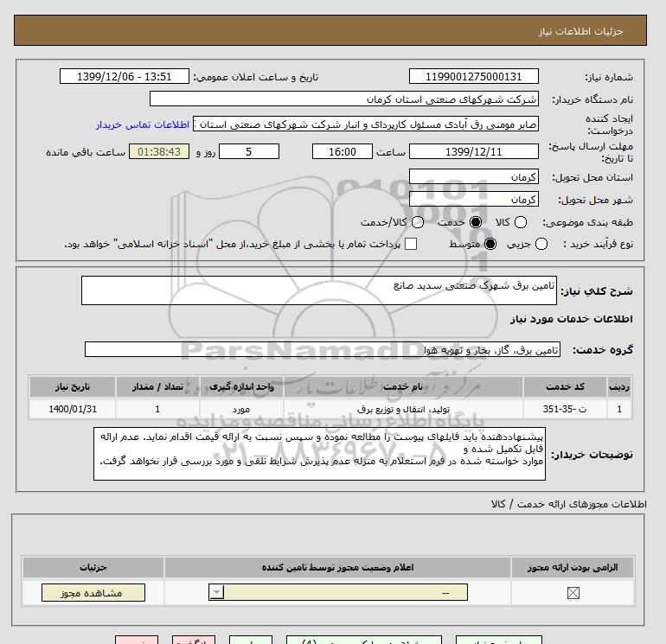Click the announcement date field 1399/12/06 - 13:51
Image resolution: width=666 pixels, height=644 pixels.
(124, 76)
